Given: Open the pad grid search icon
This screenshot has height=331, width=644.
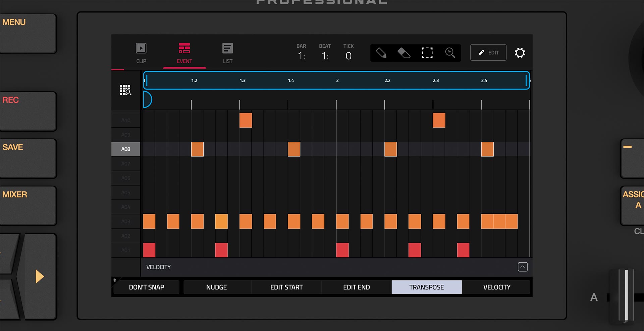Looking at the screenshot, I should click(x=125, y=90).
